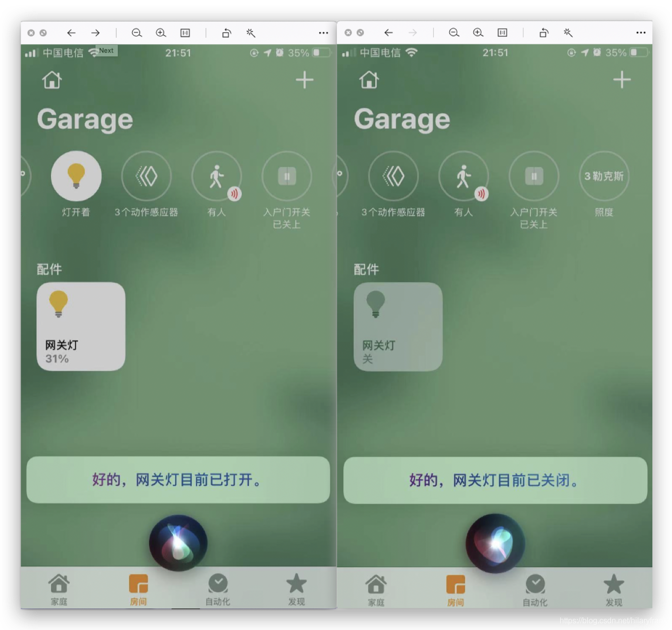672x630 pixels.
Task: Tap the door switch (入户门开关) circle in left phone
Action: point(286,176)
